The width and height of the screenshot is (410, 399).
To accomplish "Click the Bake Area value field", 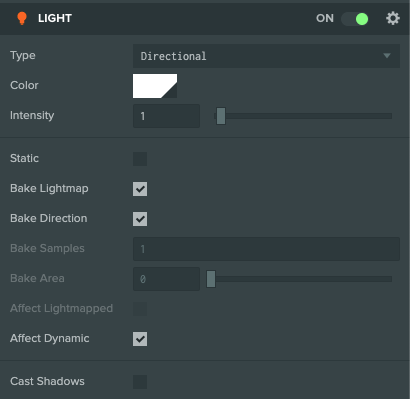I will [x=166, y=279].
